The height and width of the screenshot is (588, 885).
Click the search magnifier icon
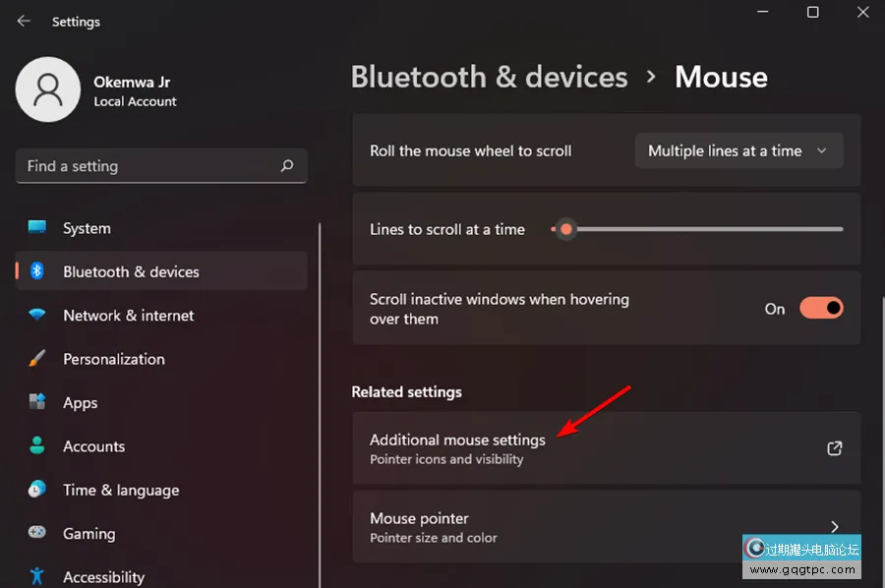(287, 166)
